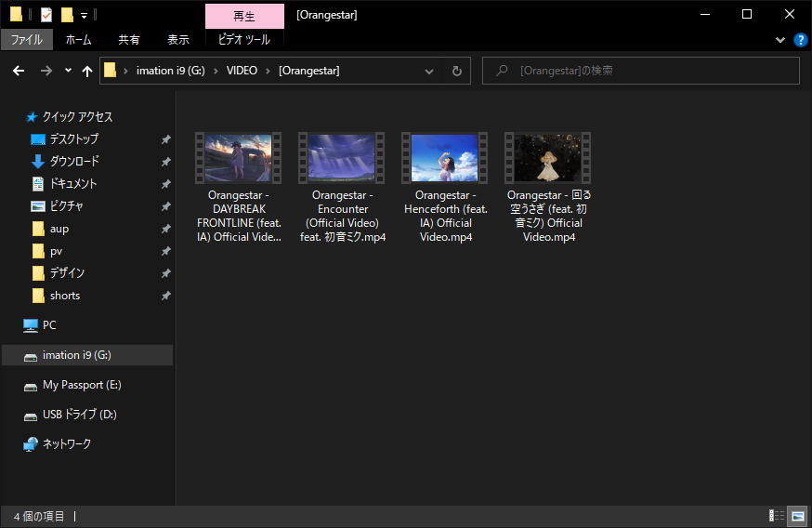Select the Henceforth video thumbnail

point(444,157)
